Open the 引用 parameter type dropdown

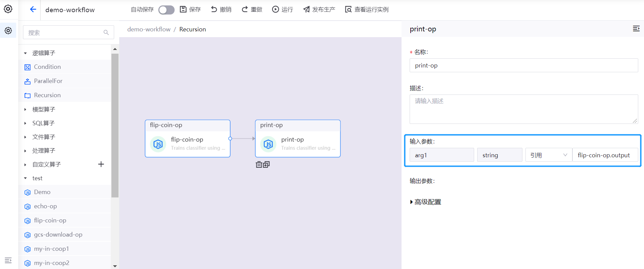(x=548, y=155)
